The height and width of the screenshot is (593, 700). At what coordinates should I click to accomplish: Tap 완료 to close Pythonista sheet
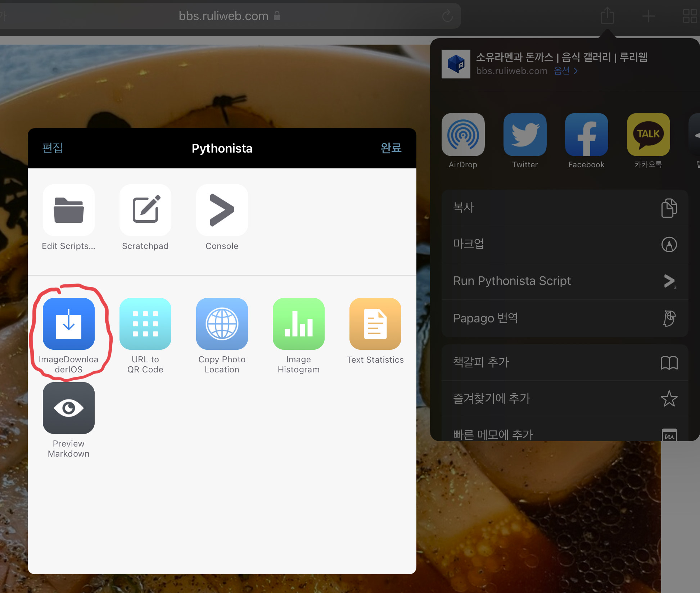[391, 148]
